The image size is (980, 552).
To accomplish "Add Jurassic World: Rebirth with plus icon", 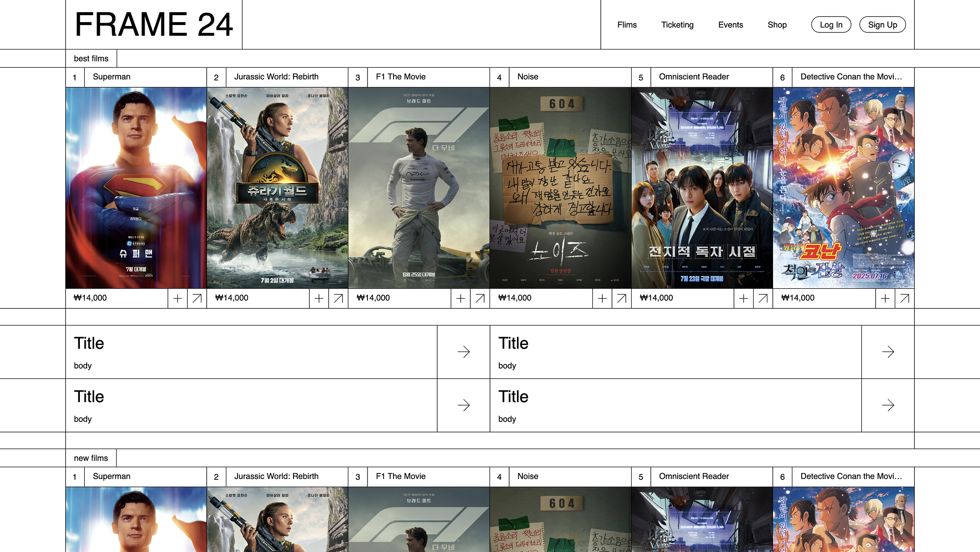I will 319,298.
